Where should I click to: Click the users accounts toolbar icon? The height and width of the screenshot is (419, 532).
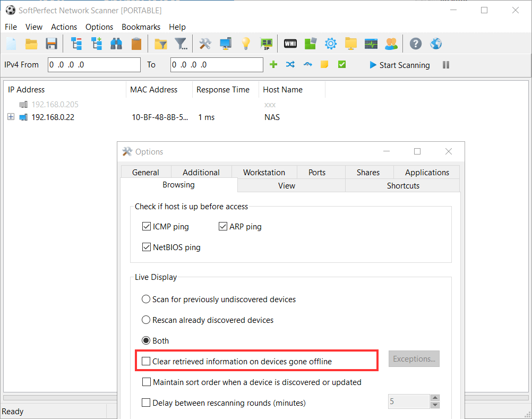pyautogui.click(x=391, y=44)
